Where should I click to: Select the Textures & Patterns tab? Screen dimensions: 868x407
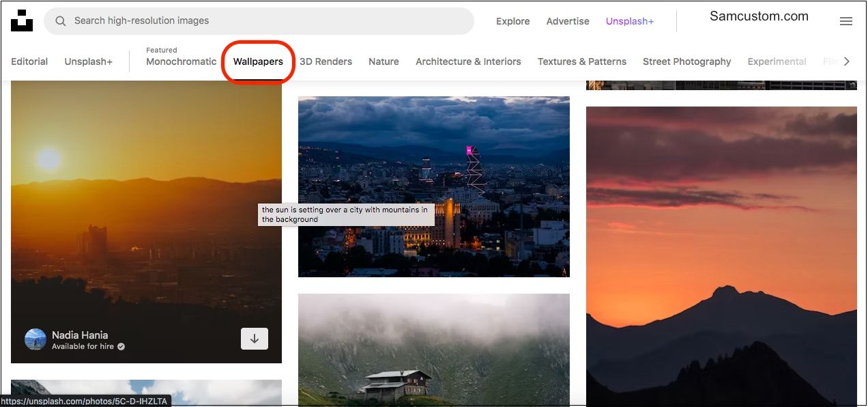point(582,61)
